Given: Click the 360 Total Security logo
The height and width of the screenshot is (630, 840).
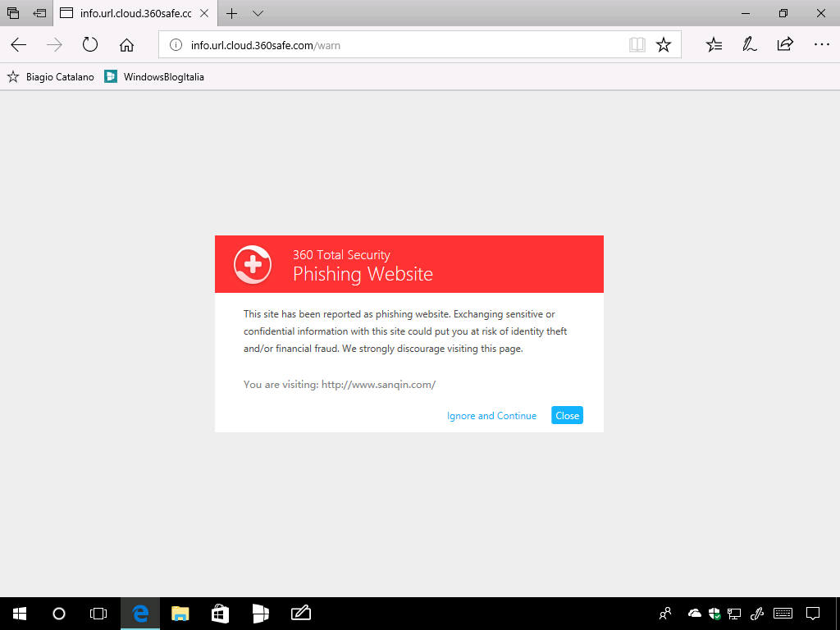Looking at the screenshot, I should 253,264.
